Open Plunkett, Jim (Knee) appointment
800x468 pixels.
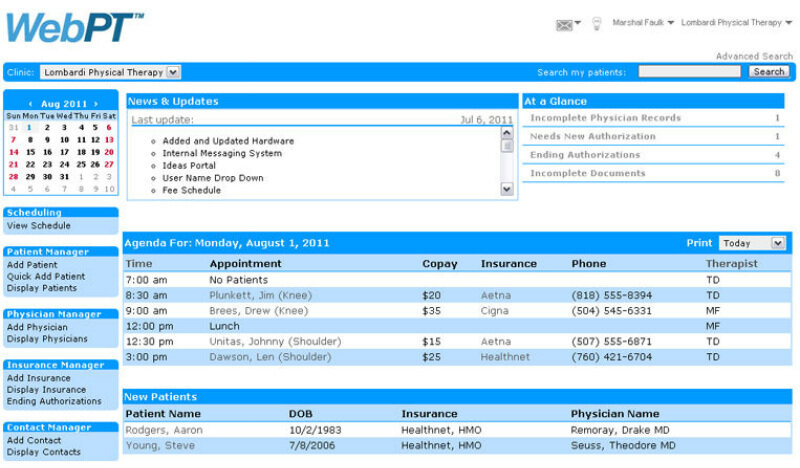click(x=258, y=296)
